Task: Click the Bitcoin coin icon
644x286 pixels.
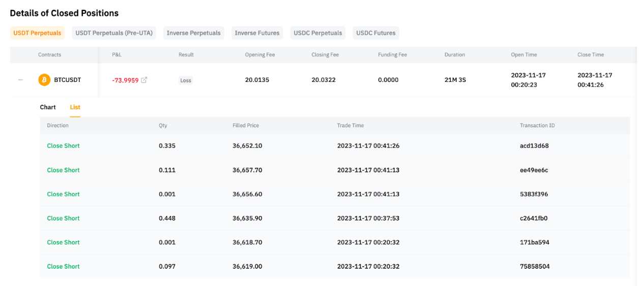Action: point(44,80)
